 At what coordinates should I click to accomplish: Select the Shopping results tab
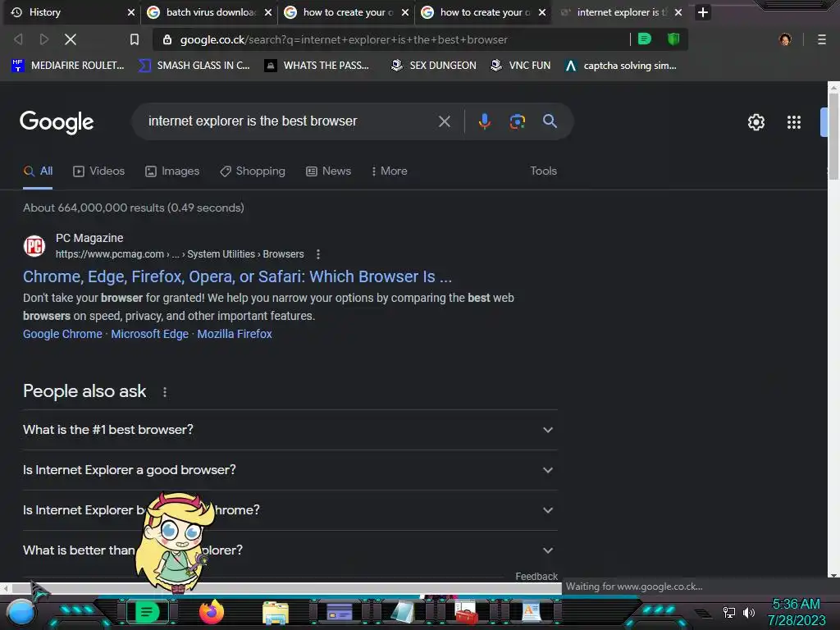pyautogui.click(x=253, y=171)
